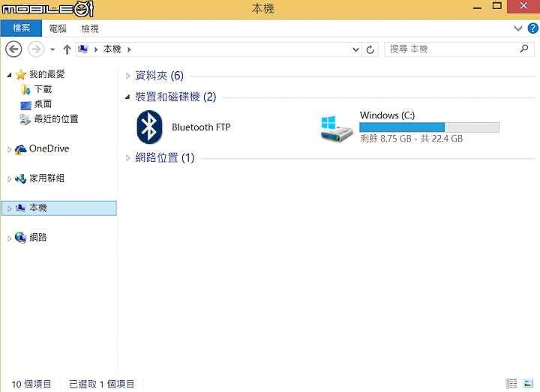This screenshot has height=392, width=540.
Task: Click the 我的最愛 star icon
Action: [x=21, y=74]
